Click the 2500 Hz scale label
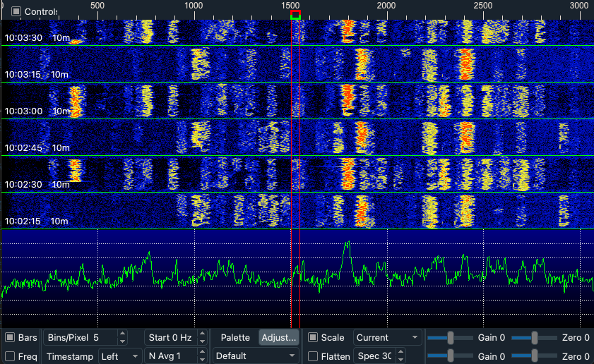 [x=483, y=6]
